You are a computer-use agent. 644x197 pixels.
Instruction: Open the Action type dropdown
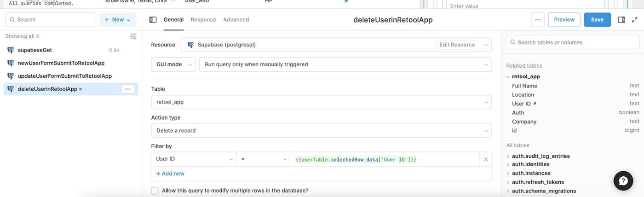pos(321,131)
